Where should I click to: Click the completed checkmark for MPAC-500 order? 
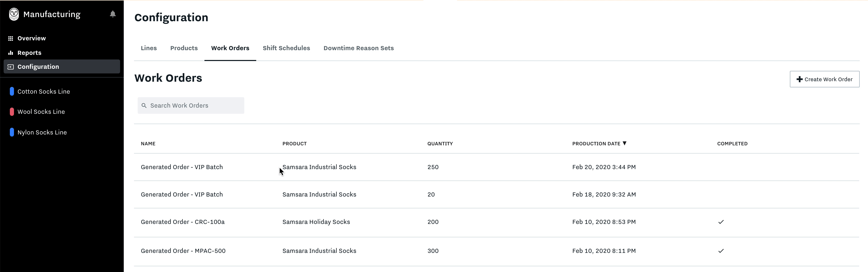click(721, 251)
